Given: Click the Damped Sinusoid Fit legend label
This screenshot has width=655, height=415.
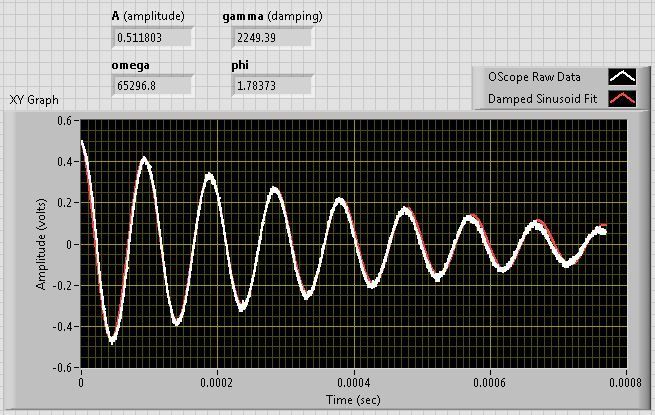Looking at the screenshot, I should 543,99.
